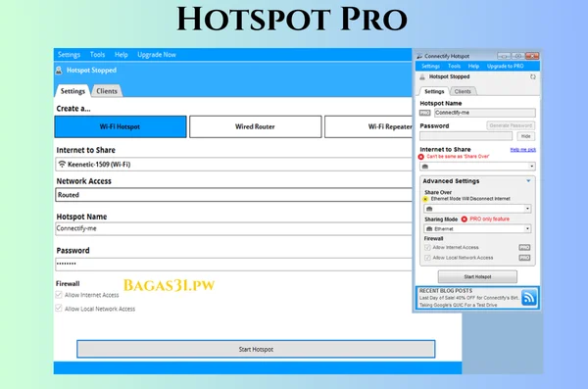Click Hotspot Name field in large window
This screenshot has height=389, width=588.
(x=233, y=229)
